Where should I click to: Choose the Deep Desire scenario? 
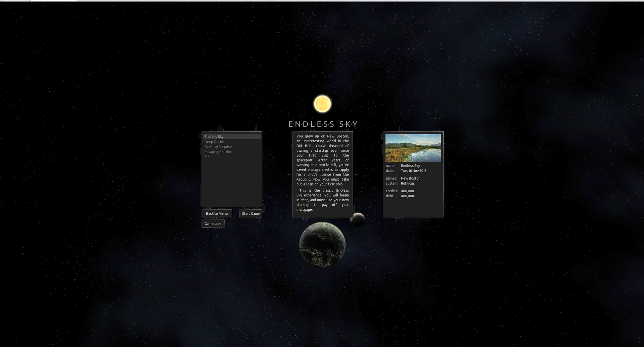pos(214,142)
